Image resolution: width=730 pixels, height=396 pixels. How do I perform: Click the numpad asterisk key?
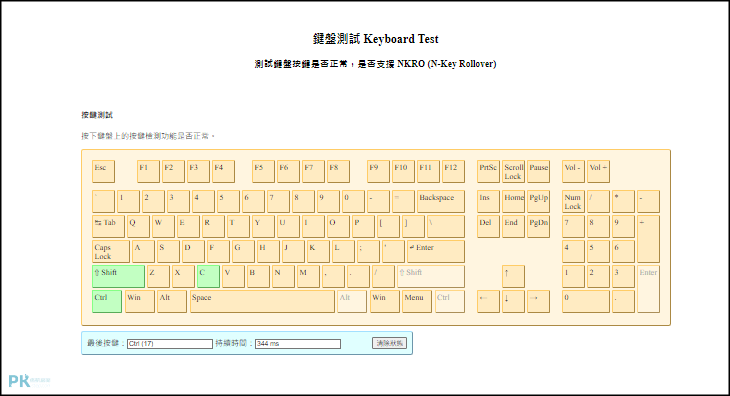pos(623,201)
